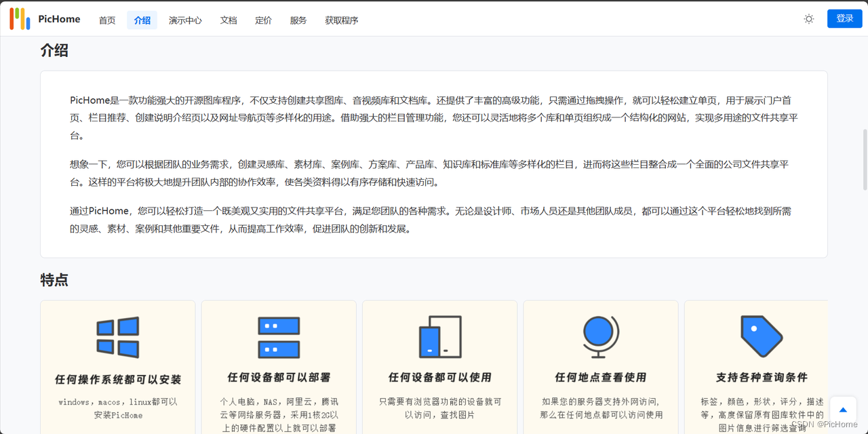Click the 任何地点查看使用 card title
The image size is (868, 434).
click(601, 377)
